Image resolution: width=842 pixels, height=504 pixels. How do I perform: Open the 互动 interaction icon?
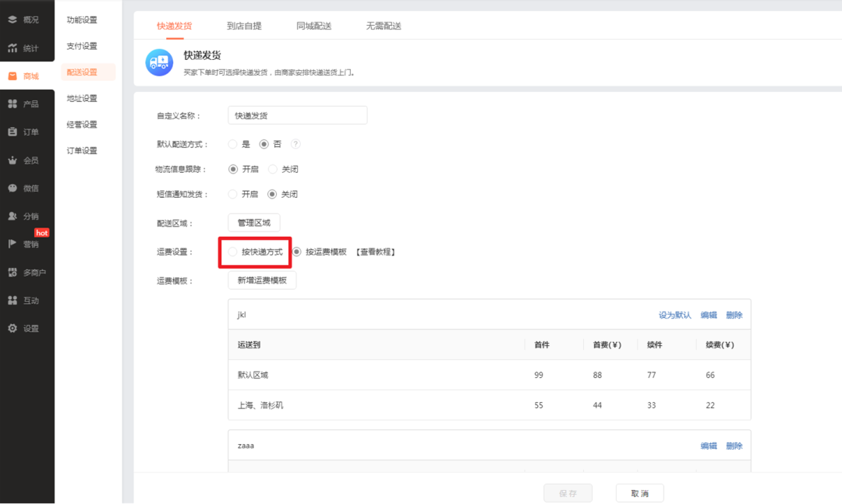coord(12,300)
